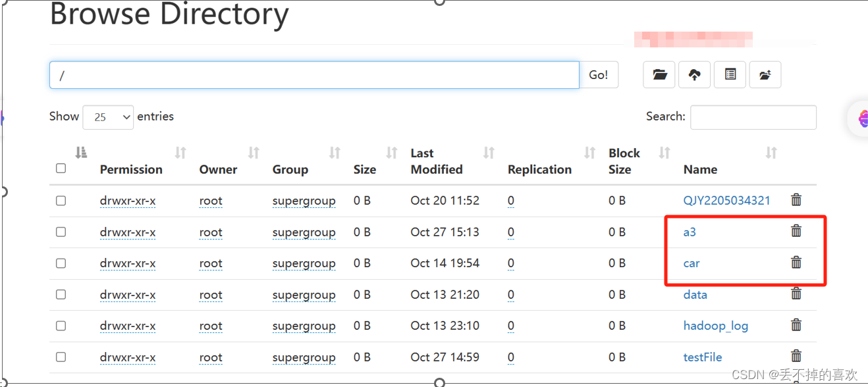Sort the table by Permission column
Viewport: 868px width, 387px height.
(131, 169)
